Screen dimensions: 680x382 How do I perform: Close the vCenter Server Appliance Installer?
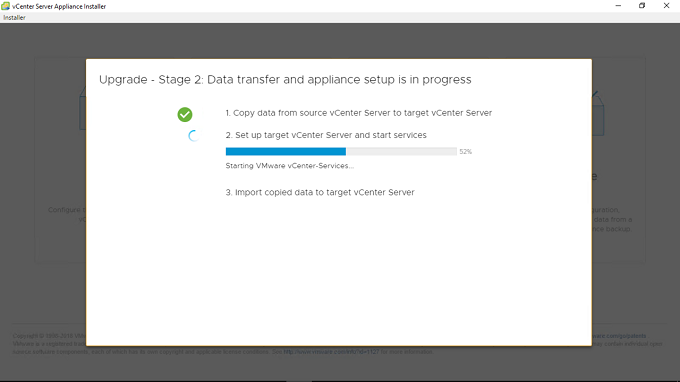[666, 6]
